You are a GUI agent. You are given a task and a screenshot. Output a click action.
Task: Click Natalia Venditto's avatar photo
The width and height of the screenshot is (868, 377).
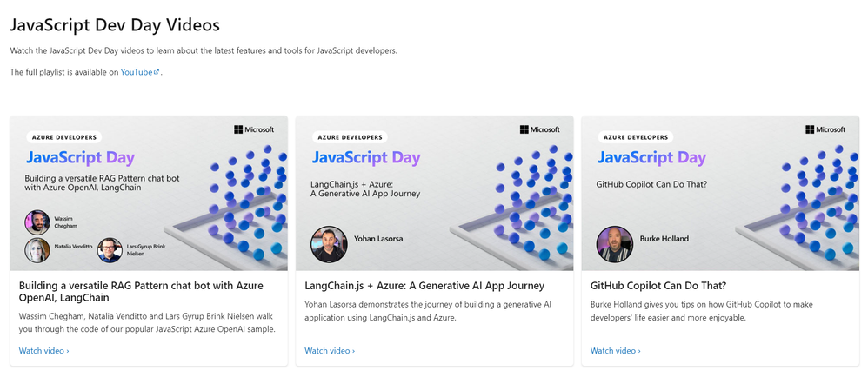37,250
